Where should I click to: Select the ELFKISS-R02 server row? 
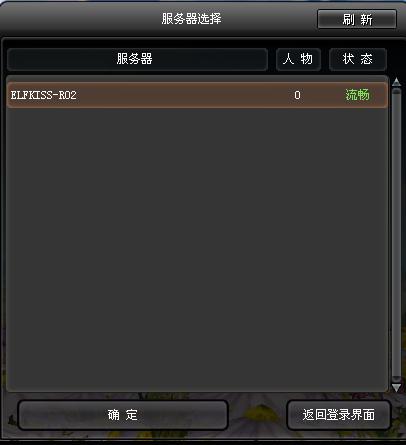197,95
